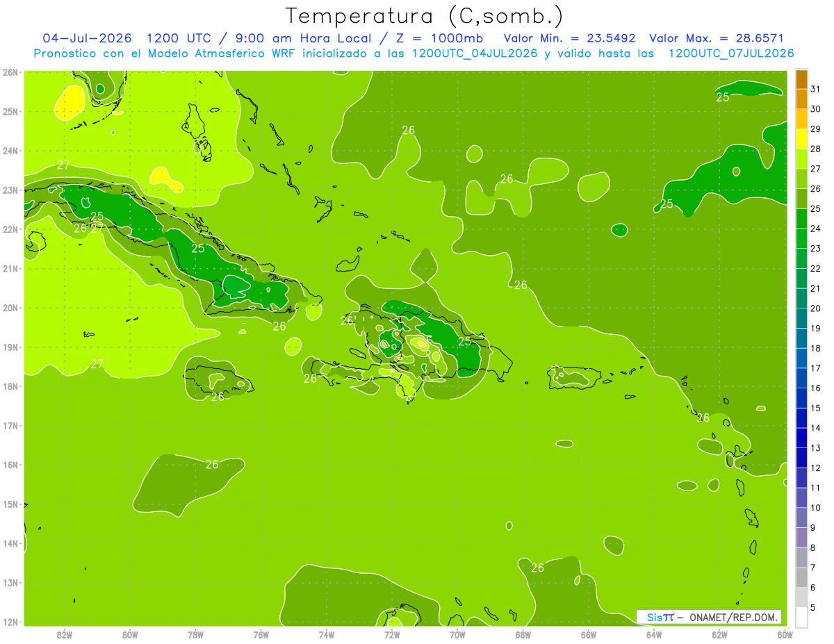Click the "Temperatura (C,somb.)" chart title
The height and width of the screenshot is (644, 834).
[425, 16]
